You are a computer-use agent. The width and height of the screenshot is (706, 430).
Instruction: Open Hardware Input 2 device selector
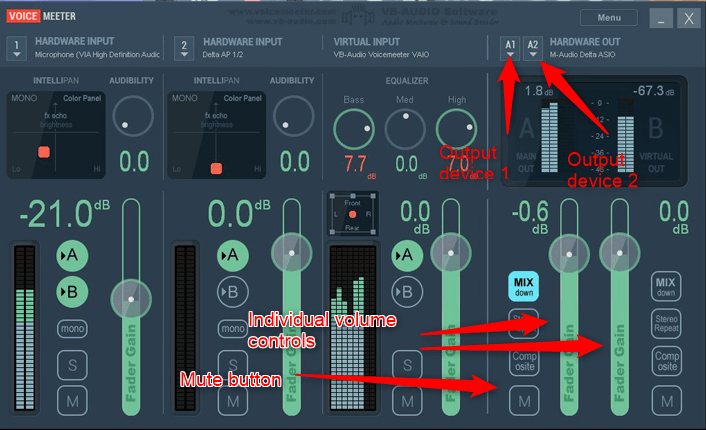(184, 48)
